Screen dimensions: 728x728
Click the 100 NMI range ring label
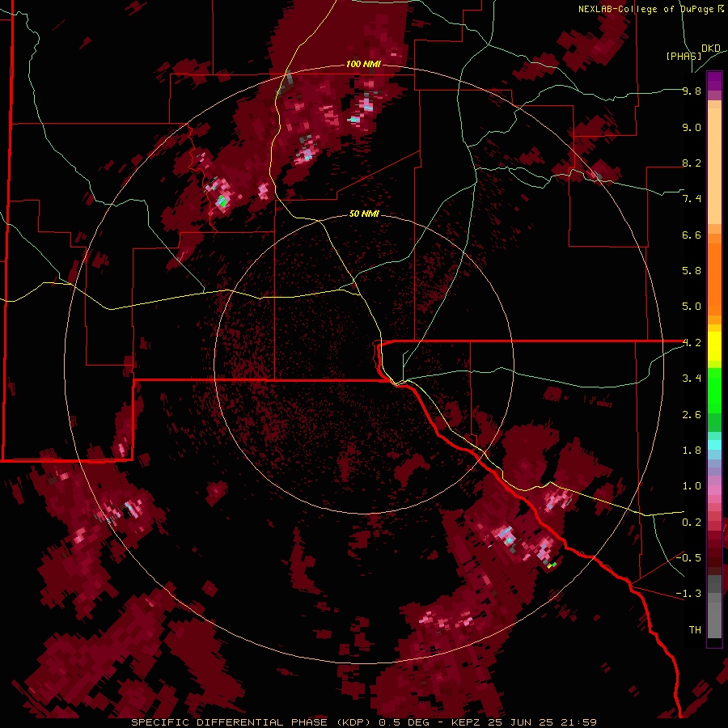pyautogui.click(x=363, y=64)
